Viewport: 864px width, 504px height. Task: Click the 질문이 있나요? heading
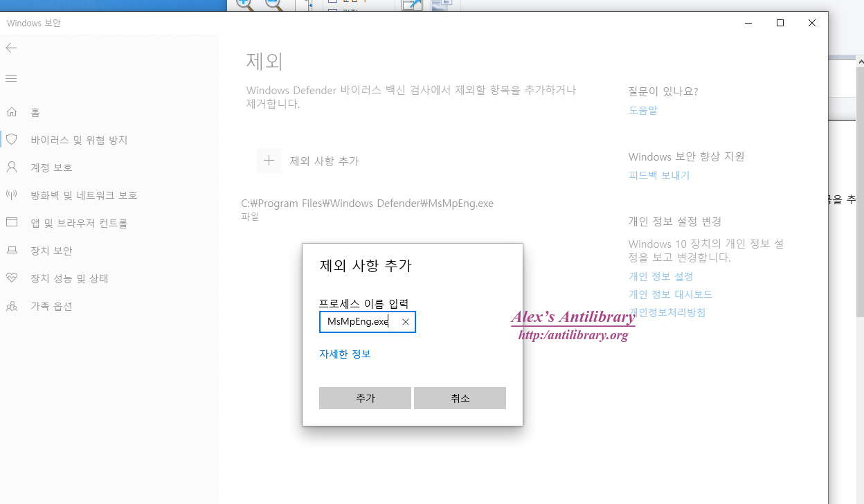click(x=663, y=91)
